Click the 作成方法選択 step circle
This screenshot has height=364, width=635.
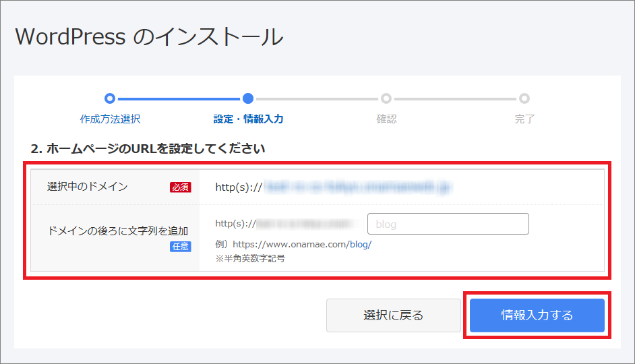click(x=110, y=98)
